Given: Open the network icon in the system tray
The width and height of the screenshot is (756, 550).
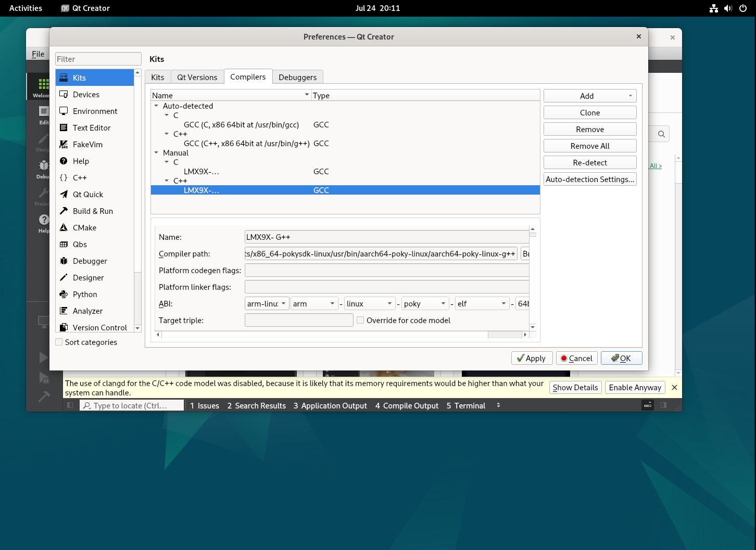Looking at the screenshot, I should tap(714, 8).
